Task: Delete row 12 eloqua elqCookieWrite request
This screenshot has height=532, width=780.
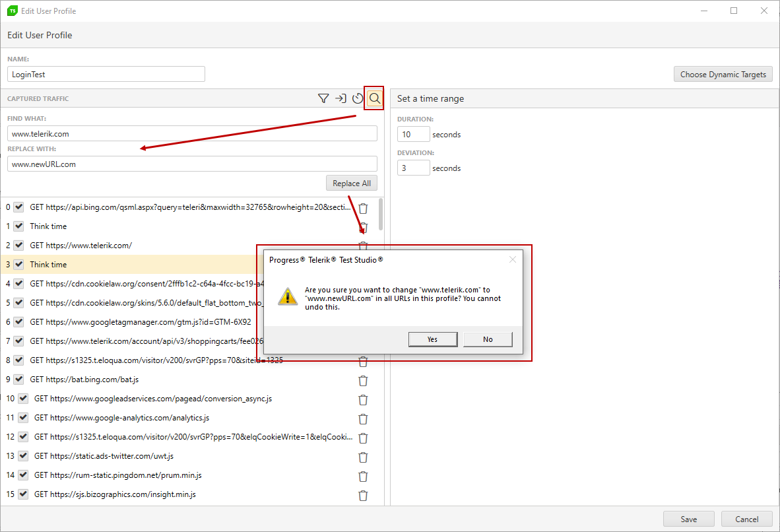Action: [363, 438]
